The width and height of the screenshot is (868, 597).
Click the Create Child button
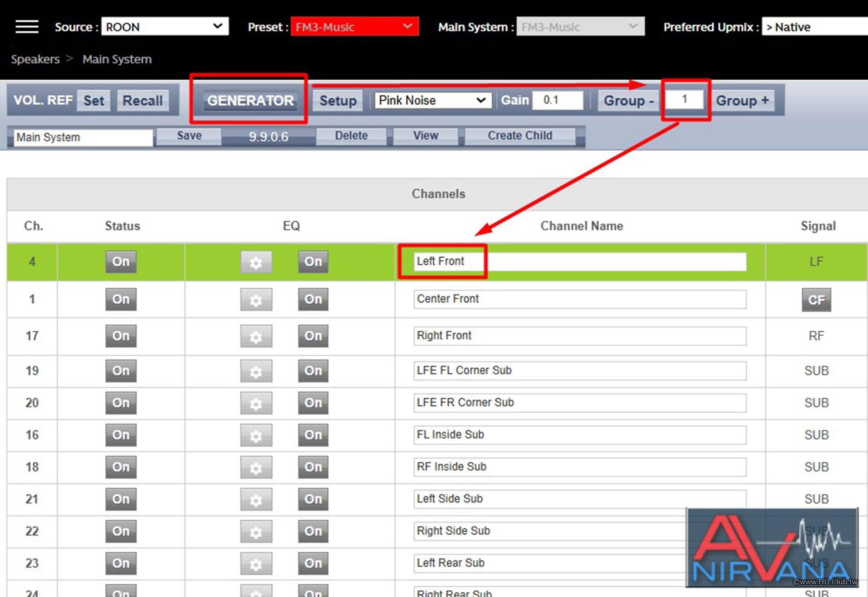click(520, 136)
